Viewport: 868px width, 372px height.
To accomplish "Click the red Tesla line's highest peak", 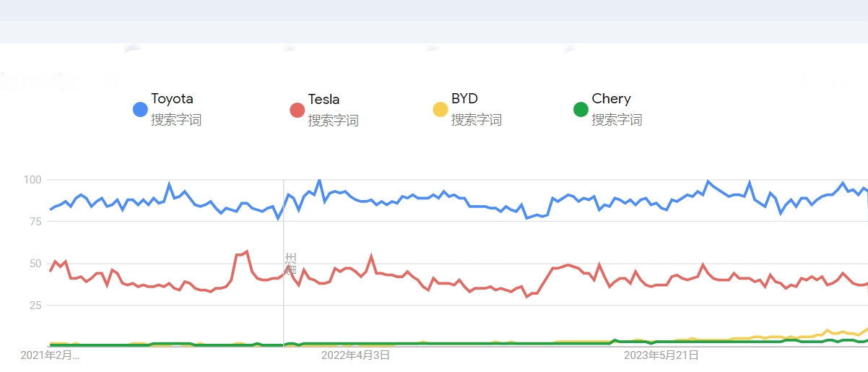I will click(x=247, y=251).
